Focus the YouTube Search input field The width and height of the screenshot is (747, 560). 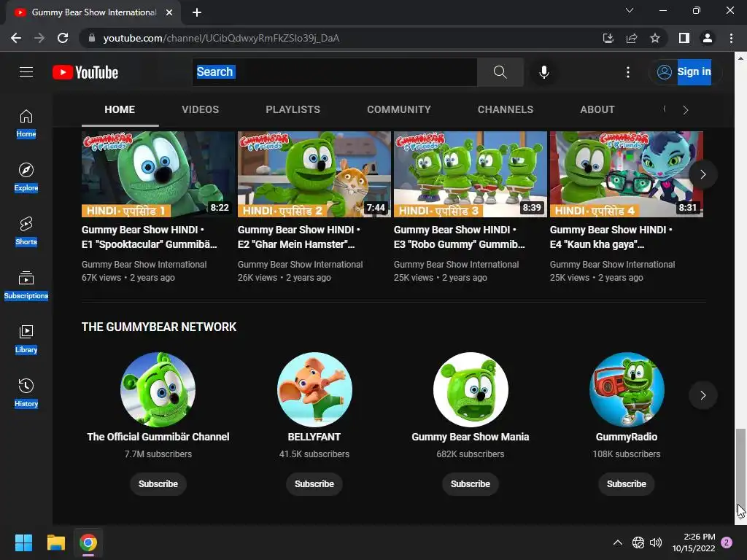(x=334, y=72)
